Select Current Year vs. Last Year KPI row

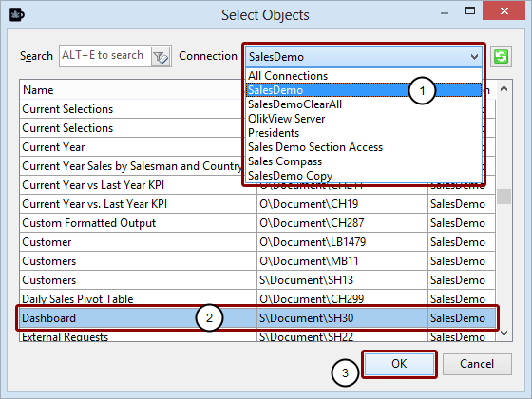[257, 204]
